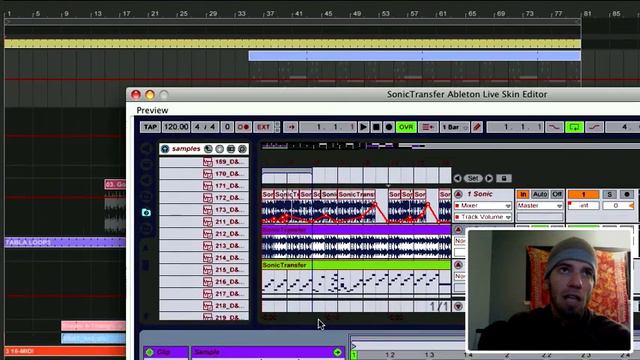Click the next locator arrow button
This screenshot has width=640, height=360.
click(489, 178)
